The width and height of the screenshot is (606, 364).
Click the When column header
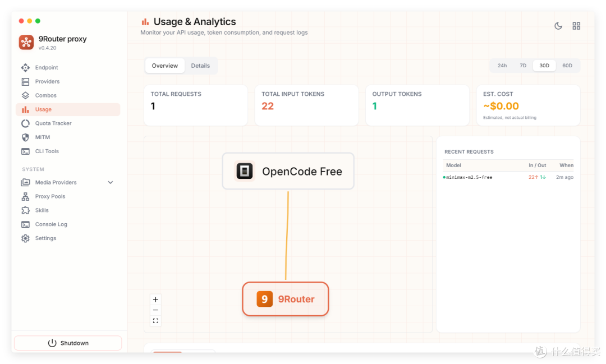coord(566,165)
